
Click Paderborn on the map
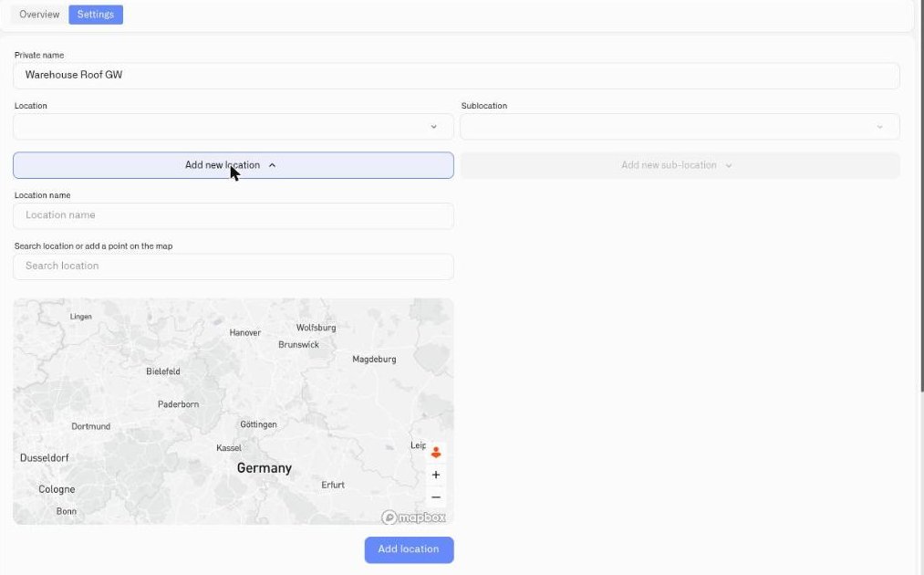tap(179, 404)
